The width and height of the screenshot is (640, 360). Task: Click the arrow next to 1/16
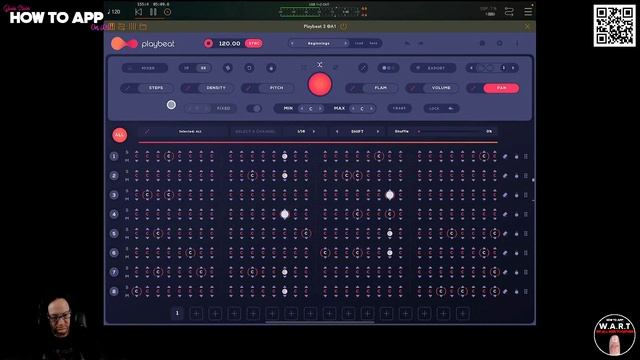pos(314,131)
